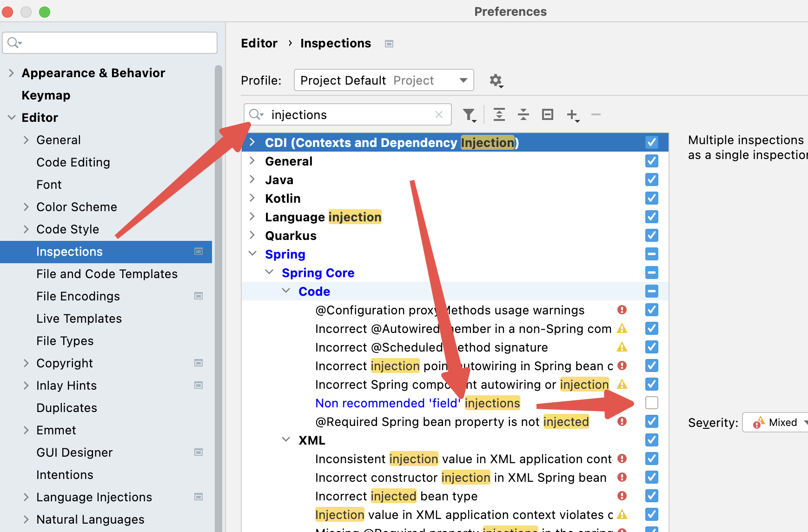
Task: Click warning icon on Spring component autowiring row
Action: 622,384
